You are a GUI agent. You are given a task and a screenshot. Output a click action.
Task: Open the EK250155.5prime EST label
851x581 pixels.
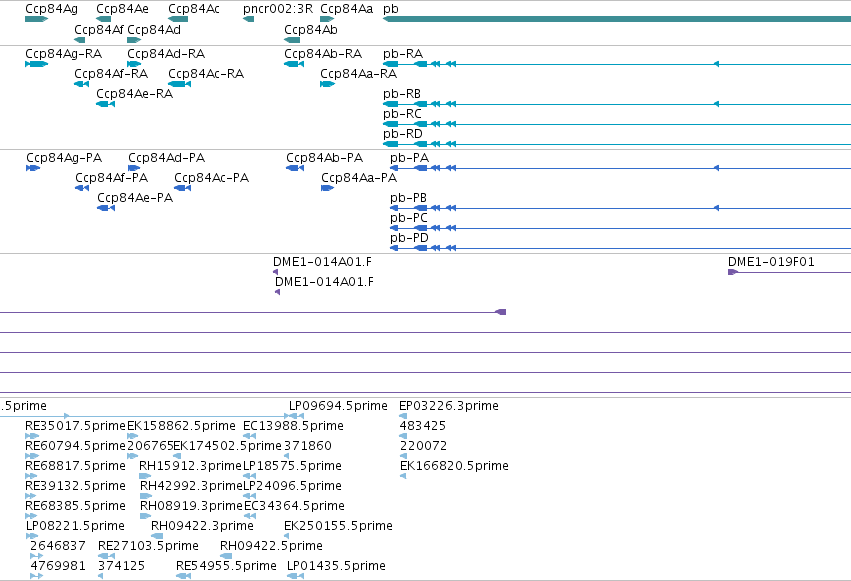[338, 526]
